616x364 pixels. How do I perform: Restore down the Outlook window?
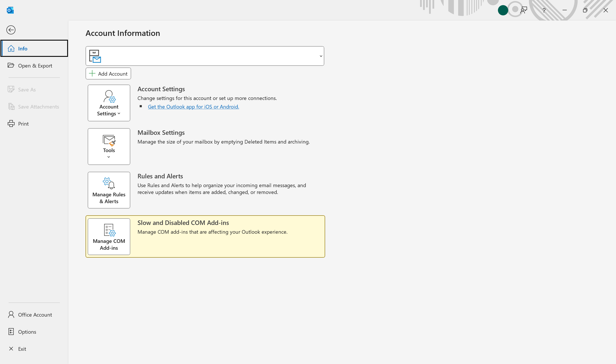585,10
